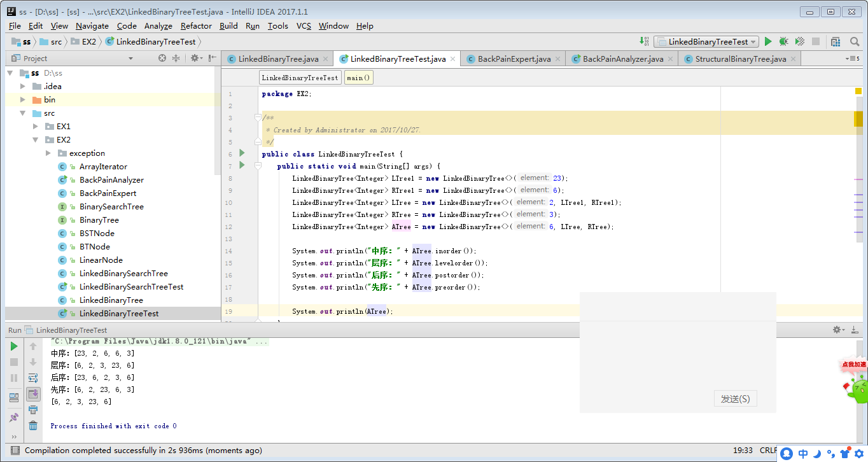
Task: Collapse the ss project root node
Action: tap(10, 73)
